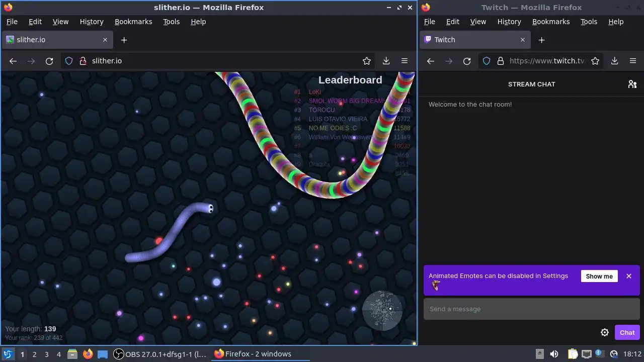
Task: Open hamburger menu in slither.io window
Action: point(404,61)
